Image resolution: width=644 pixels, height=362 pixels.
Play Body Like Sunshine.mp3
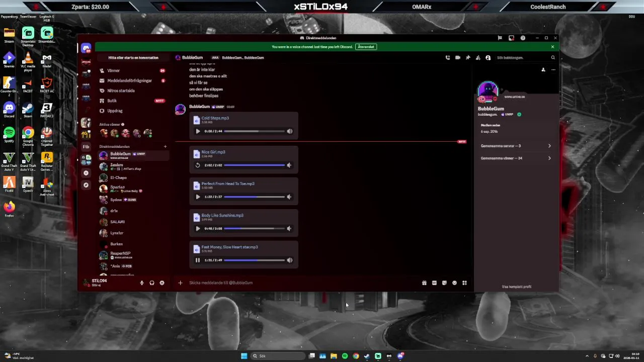[198, 228]
